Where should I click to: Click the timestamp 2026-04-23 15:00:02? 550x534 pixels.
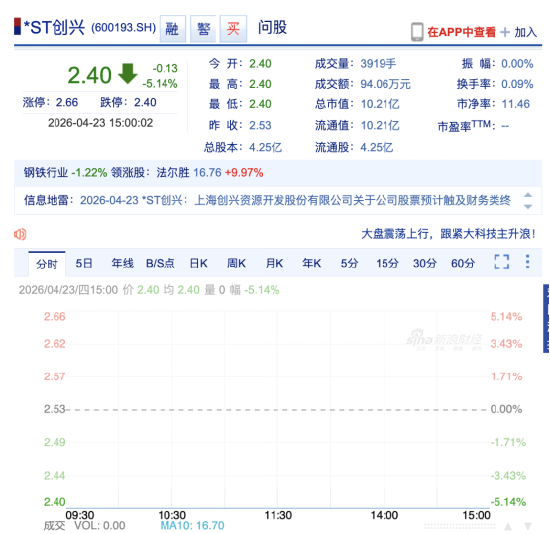101,123
